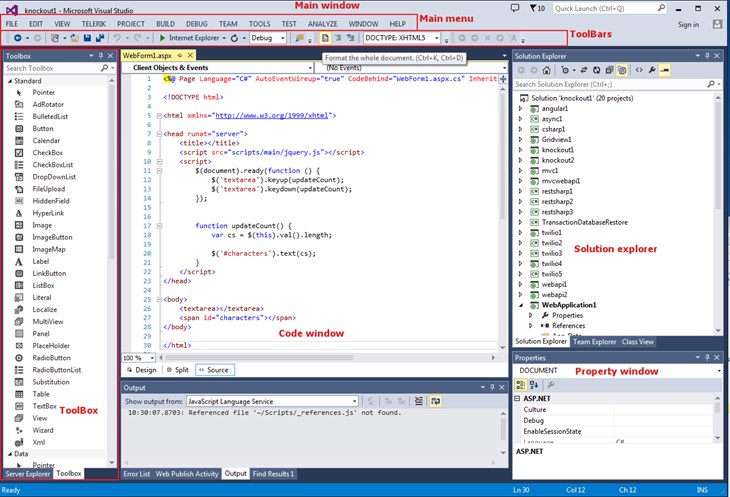Click the Navigate Backward toolbar icon
This screenshot has height=497, width=730.
(x=18, y=38)
